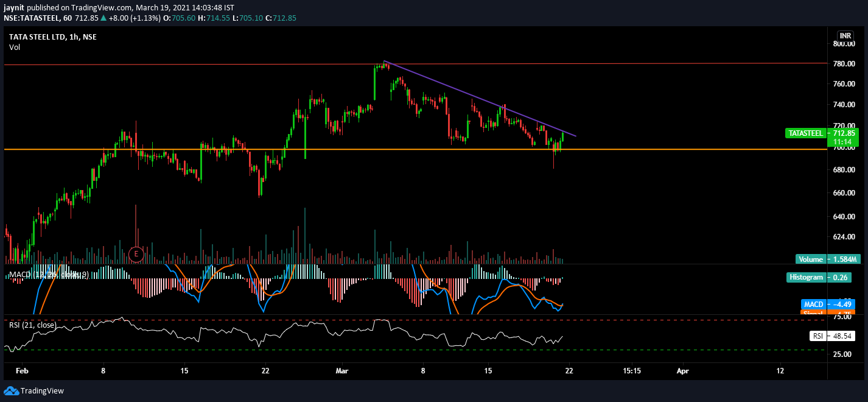
Task: Click the RSI 75.00 level label
Action: [842, 317]
